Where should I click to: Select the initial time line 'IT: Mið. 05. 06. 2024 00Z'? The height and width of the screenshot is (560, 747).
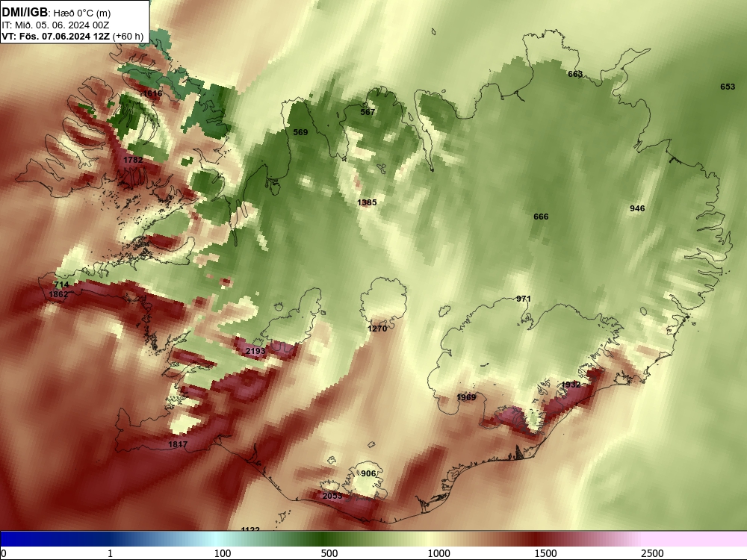(55, 25)
